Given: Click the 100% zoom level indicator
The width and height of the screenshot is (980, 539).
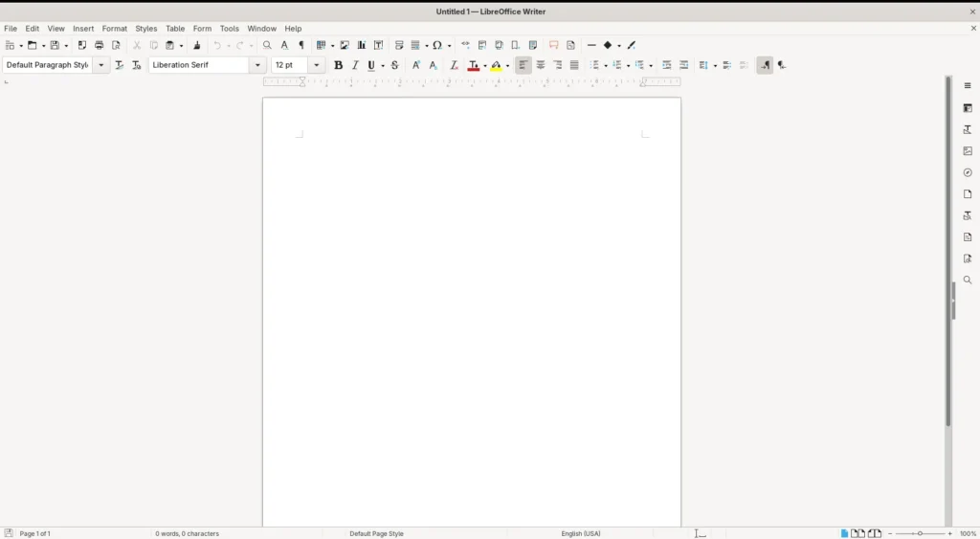Looking at the screenshot, I should [969, 533].
